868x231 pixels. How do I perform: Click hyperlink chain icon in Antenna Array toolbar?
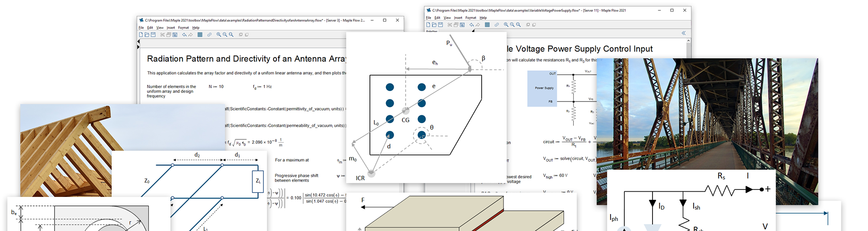coord(209,35)
